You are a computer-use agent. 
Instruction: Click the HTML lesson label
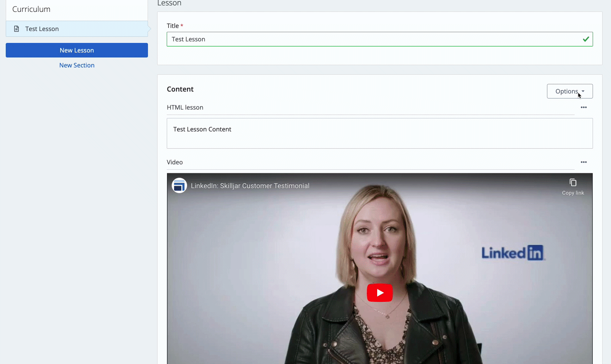[x=185, y=107]
